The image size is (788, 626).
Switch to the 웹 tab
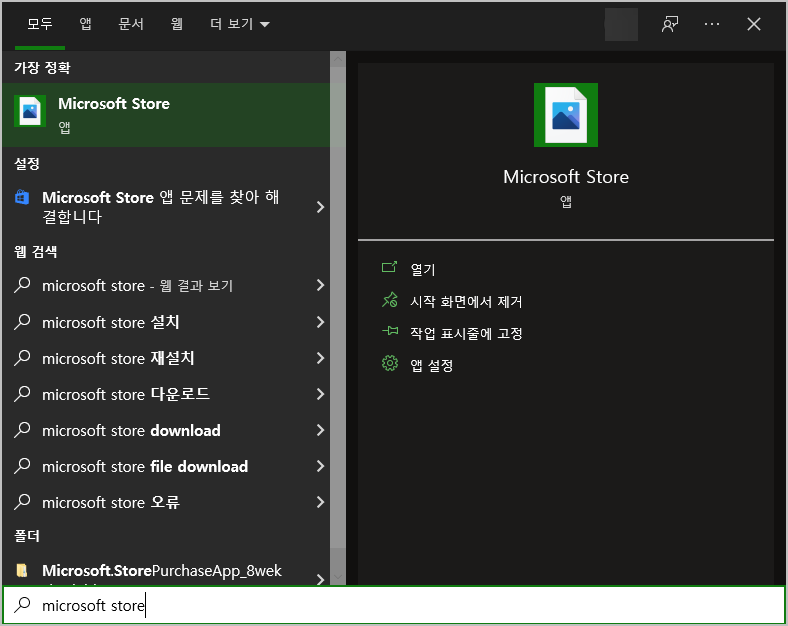[176, 24]
